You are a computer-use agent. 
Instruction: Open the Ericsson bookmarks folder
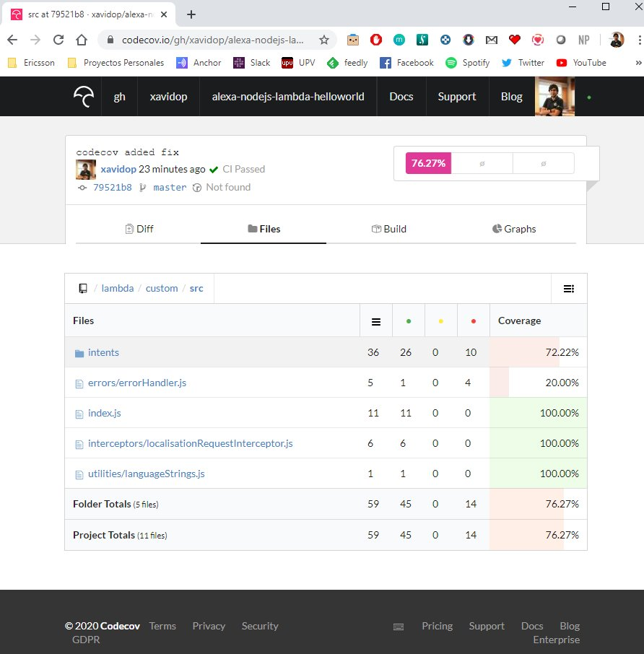pyautogui.click(x=31, y=63)
